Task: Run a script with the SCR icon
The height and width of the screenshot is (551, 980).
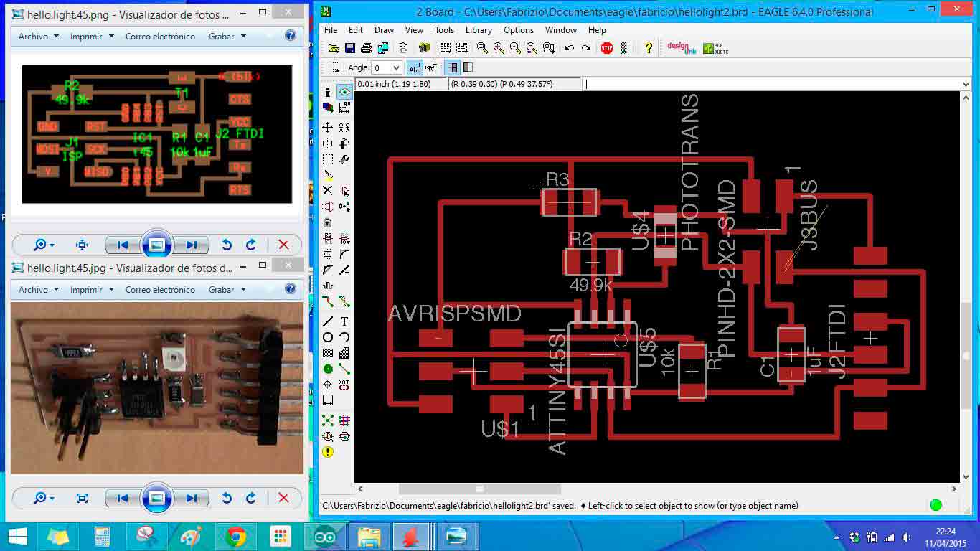Action: 446,48
